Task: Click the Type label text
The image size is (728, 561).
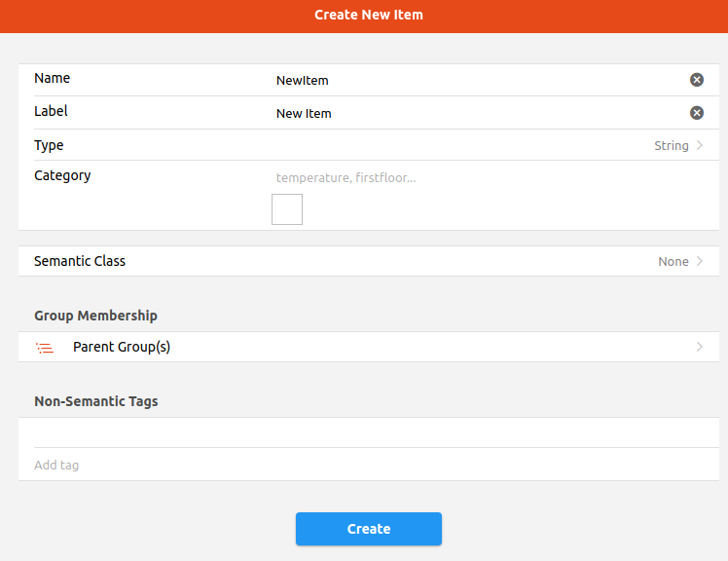Action: pyautogui.click(x=49, y=145)
